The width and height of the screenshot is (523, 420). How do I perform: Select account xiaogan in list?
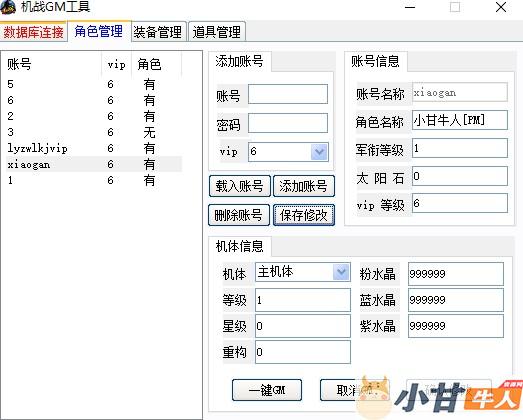(94, 164)
